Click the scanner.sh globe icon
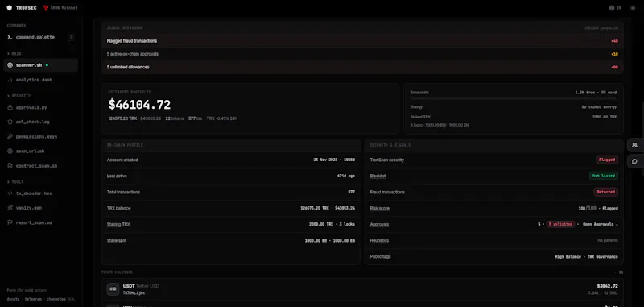This screenshot has height=307, width=644. (x=10, y=65)
